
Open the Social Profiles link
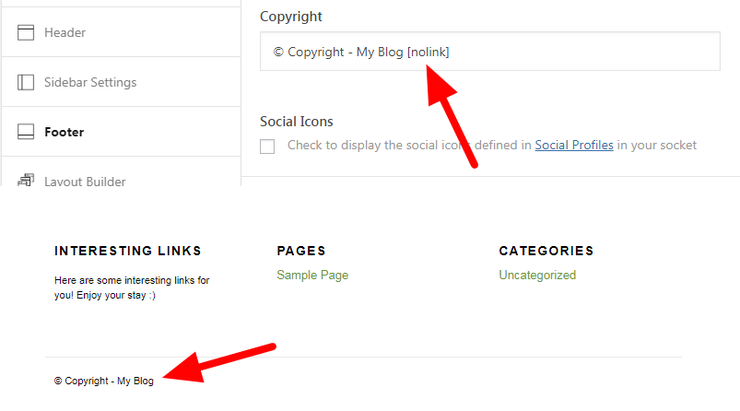tap(574, 145)
